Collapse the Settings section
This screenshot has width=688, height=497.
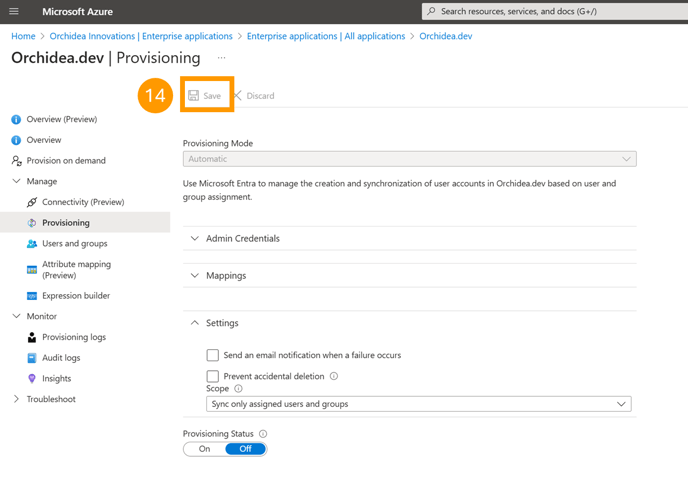pyautogui.click(x=409, y=323)
